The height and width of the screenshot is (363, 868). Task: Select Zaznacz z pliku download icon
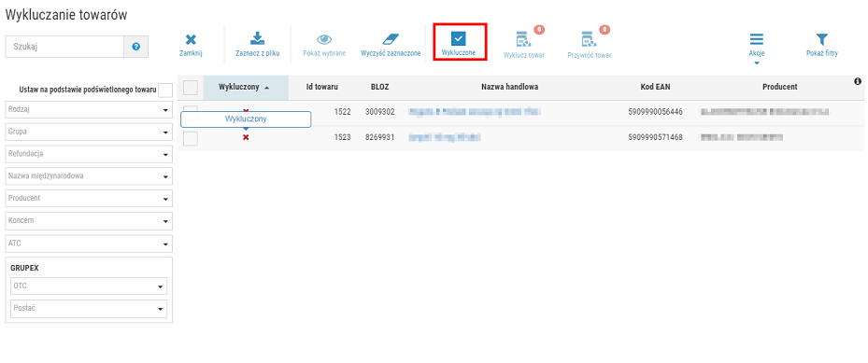(x=258, y=38)
